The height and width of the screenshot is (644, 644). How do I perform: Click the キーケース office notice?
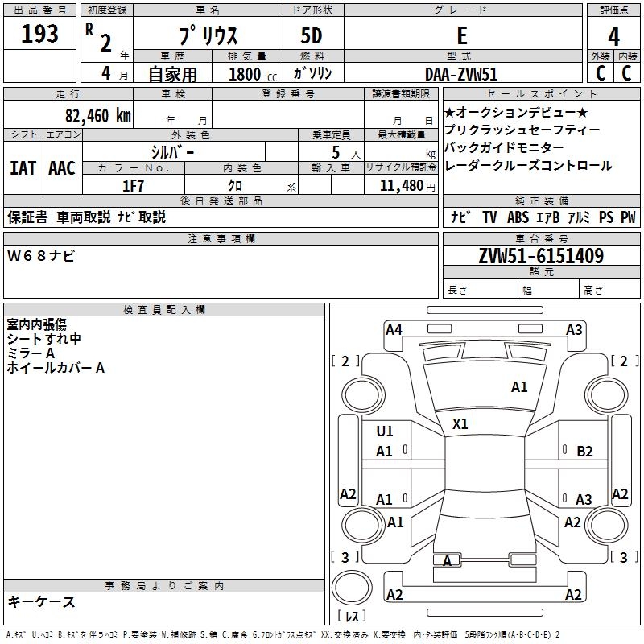(x=42, y=601)
